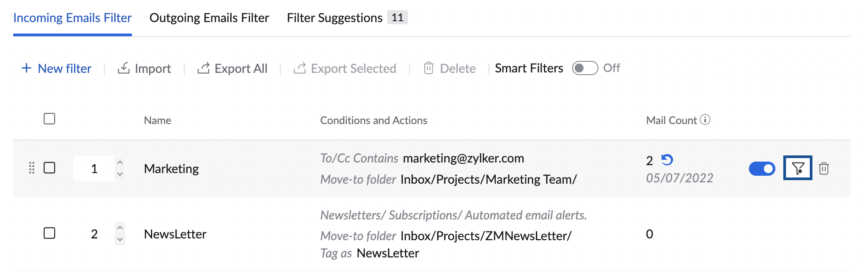Click the Export All button
The height and width of the screenshot is (272, 868).
click(232, 68)
